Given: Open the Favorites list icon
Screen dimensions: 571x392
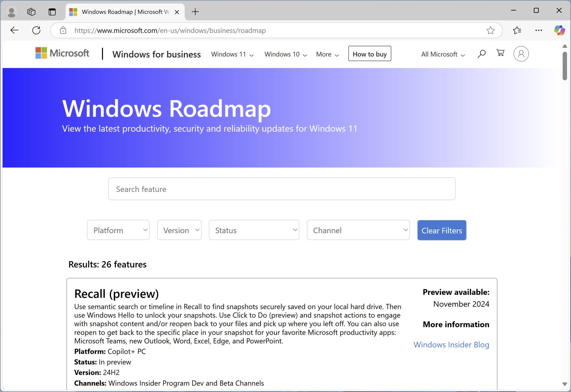Looking at the screenshot, I should click(517, 31).
